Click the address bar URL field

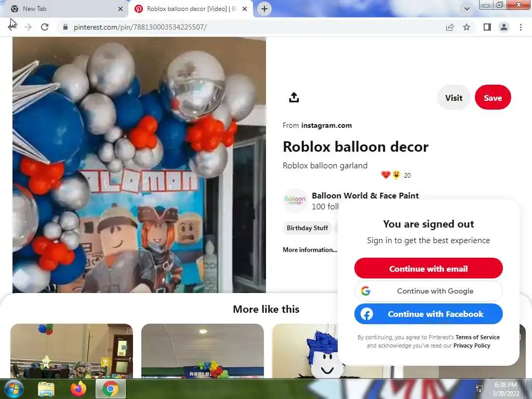click(251, 27)
